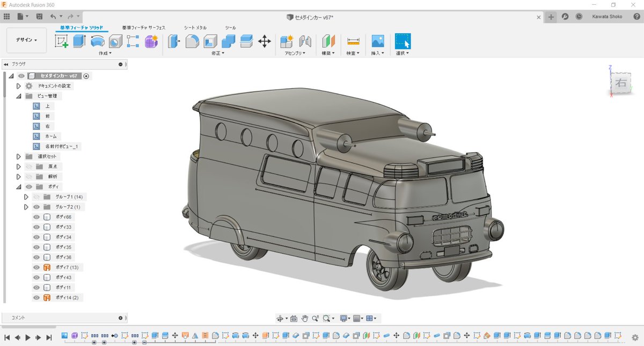Open the 挿入 panel menu

tap(378, 53)
